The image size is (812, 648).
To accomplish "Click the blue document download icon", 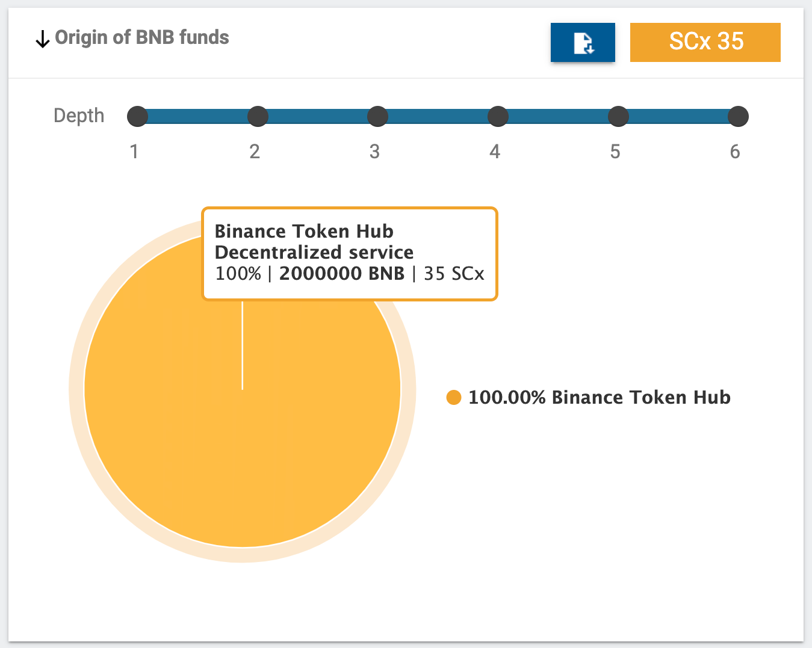I will 583,42.
